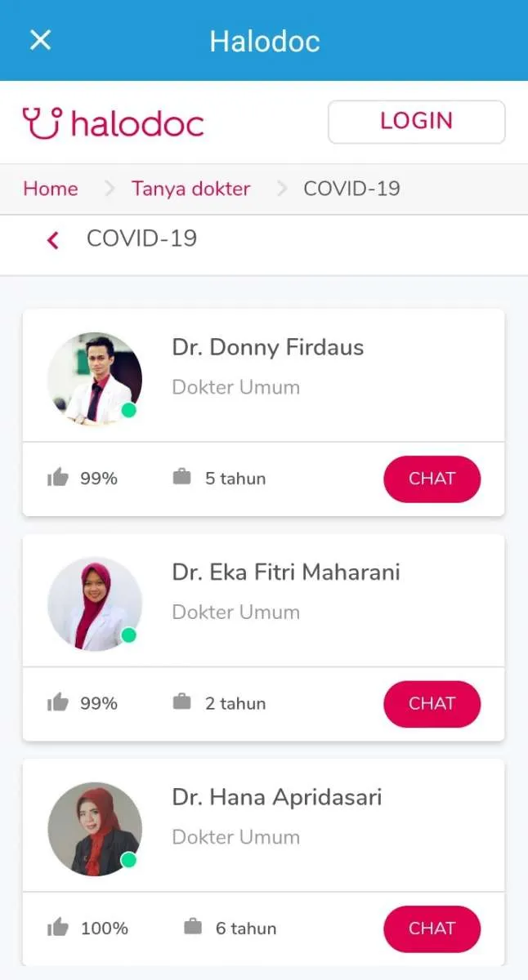Open Tanya dokter breadcrumb link
Image resolution: width=528 pixels, height=980 pixels.
(x=190, y=189)
